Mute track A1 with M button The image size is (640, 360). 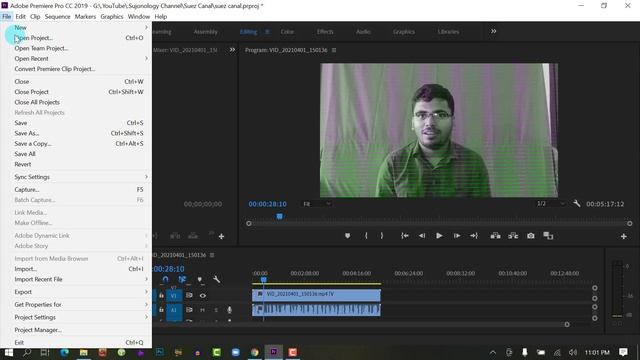202,310
